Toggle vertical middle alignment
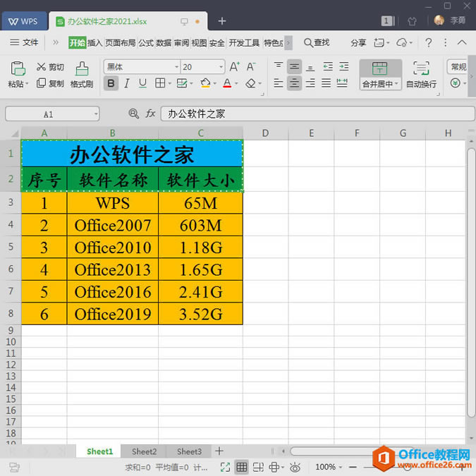Image resolution: width=476 pixels, height=476 pixels. [x=294, y=66]
